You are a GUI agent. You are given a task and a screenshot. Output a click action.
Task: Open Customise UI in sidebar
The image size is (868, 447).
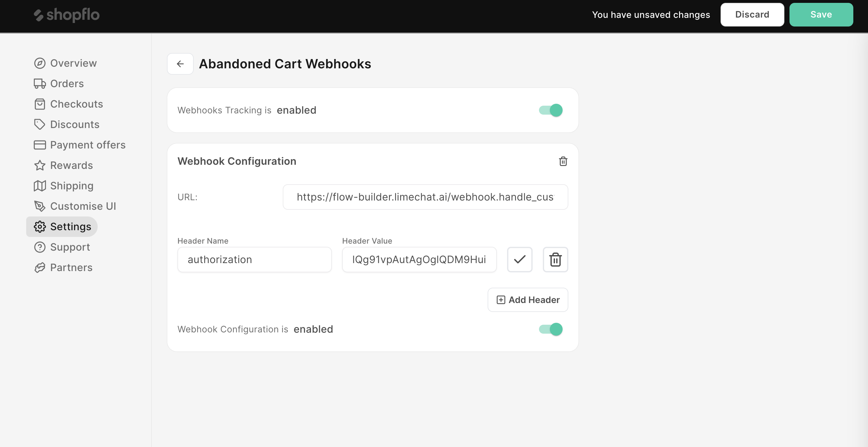[x=75, y=206]
